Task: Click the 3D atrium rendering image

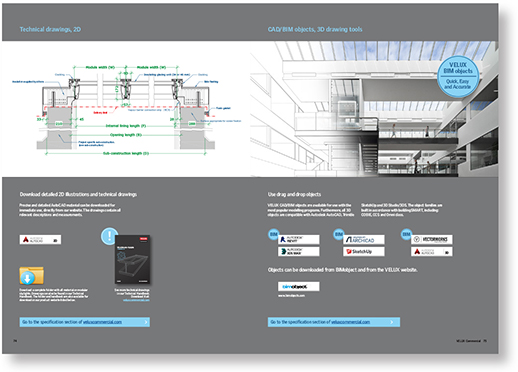Action: tap(374, 109)
